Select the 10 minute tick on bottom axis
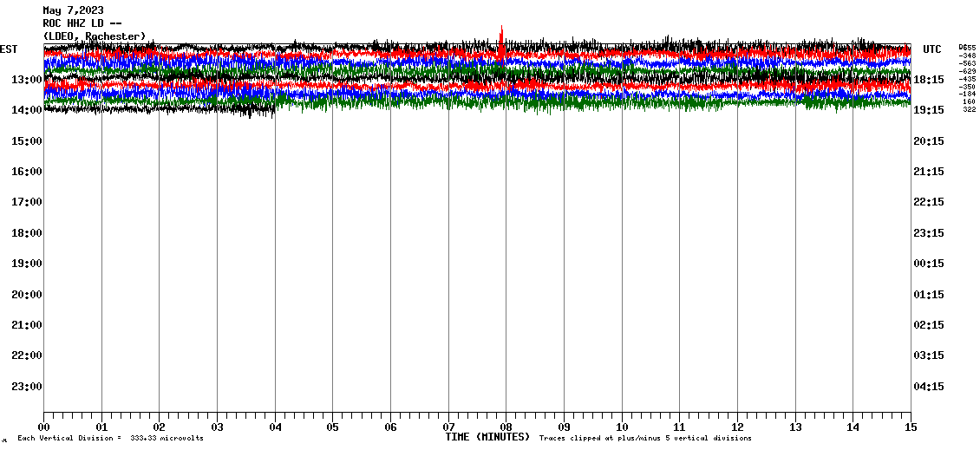980x450 pixels. click(x=621, y=427)
